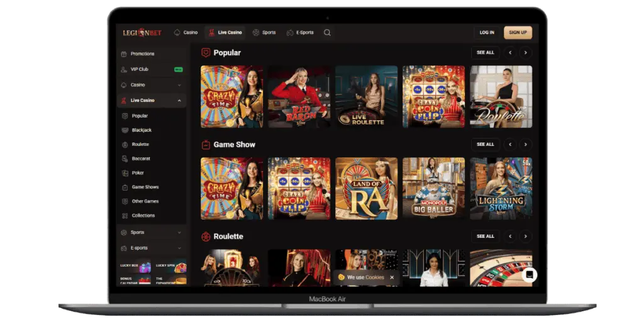Open the Live Roulette game thumbnail

point(367,96)
